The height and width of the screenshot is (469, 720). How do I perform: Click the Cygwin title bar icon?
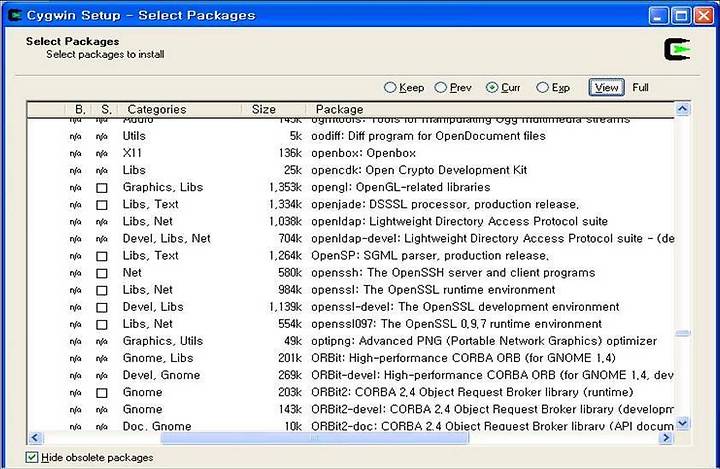point(15,15)
